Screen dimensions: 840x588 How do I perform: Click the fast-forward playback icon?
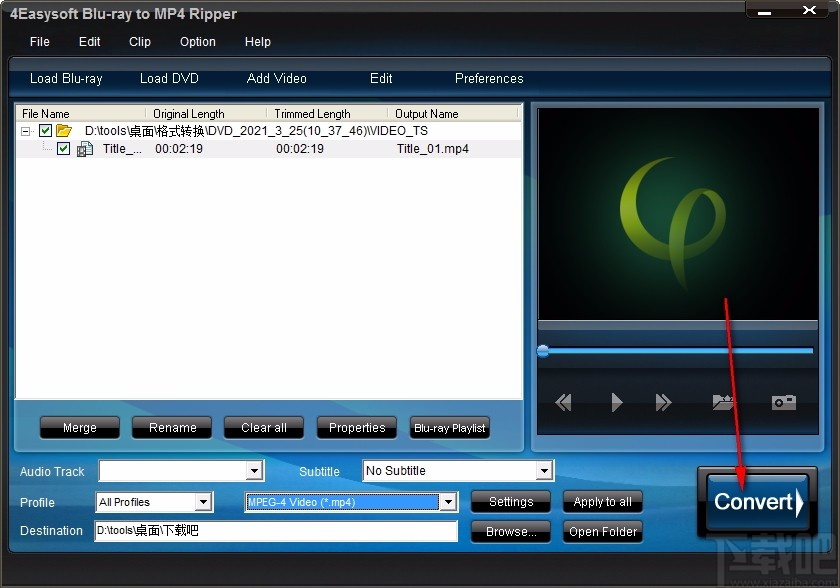click(x=663, y=402)
